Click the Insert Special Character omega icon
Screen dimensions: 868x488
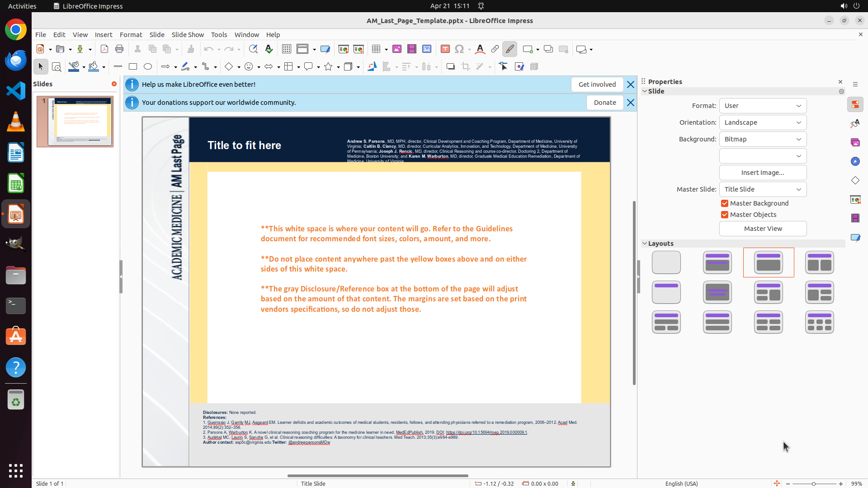459,49
